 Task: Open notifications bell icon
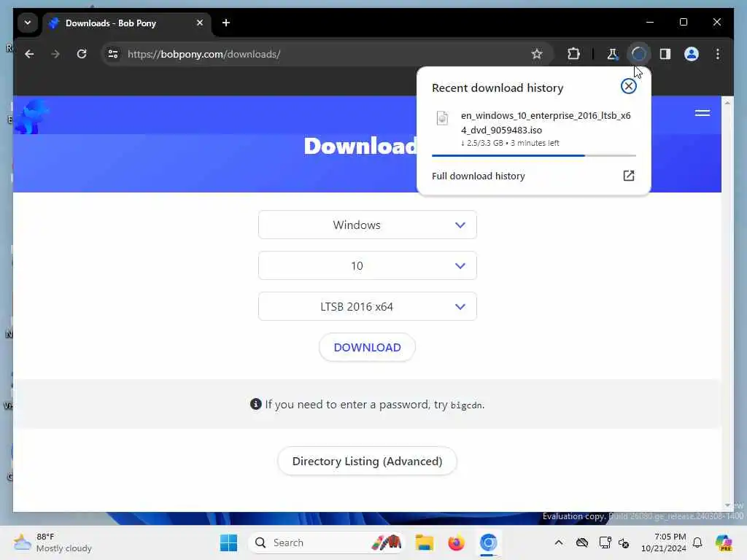pos(697,542)
